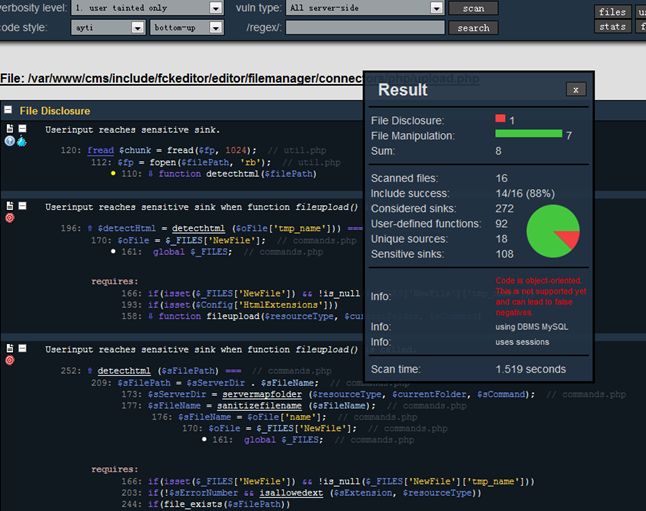Click the red object-oriented warning text
This screenshot has width=646, height=511.
point(541,297)
